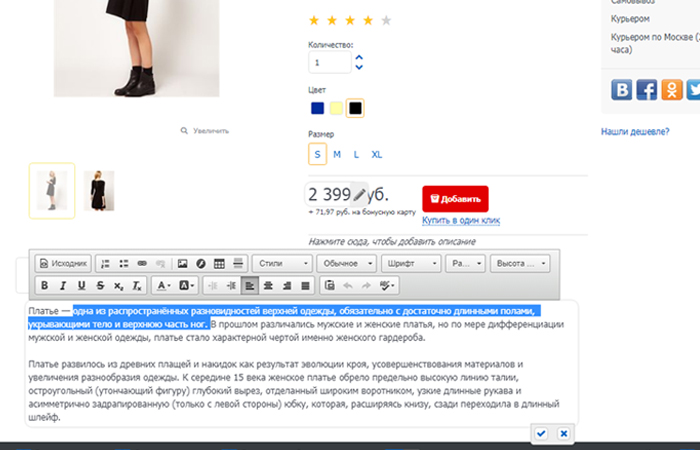This screenshot has height=450, width=700.
Task: Choose the blue color swatch
Action: tap(317, 108)
